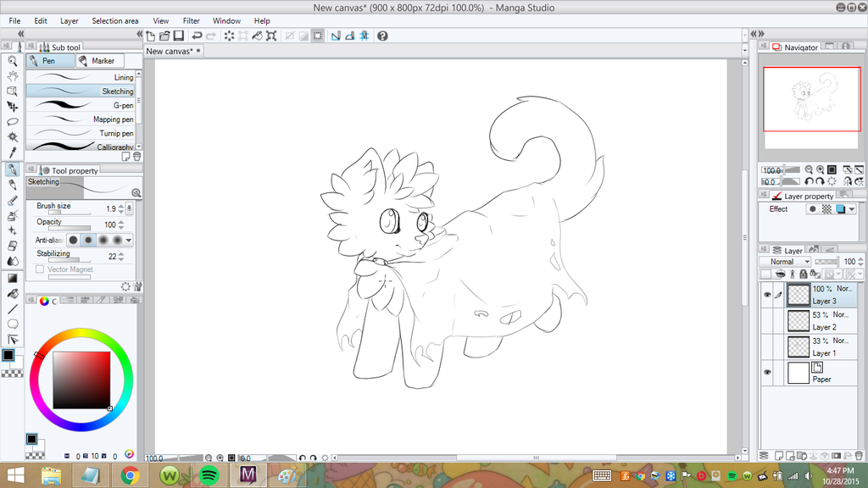Click the Snap to grid icon
Screen dimensions: 868x488
364,36
